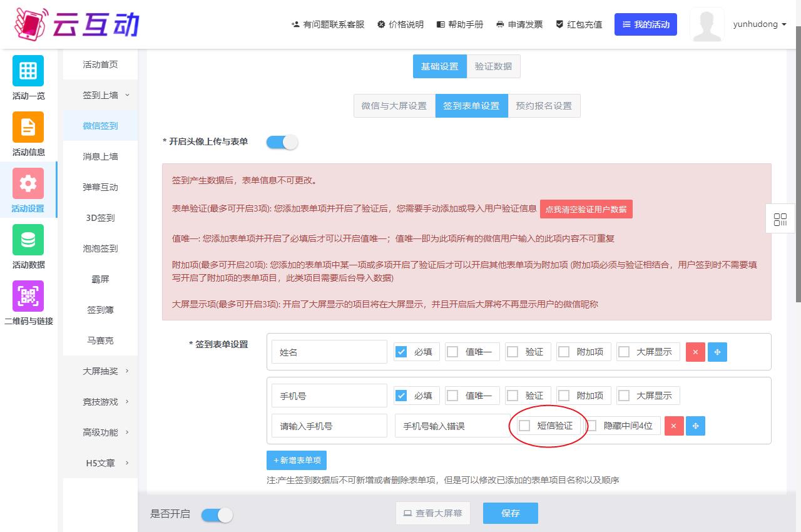Switch to 预约报名设置 tab

pos(543,106)
